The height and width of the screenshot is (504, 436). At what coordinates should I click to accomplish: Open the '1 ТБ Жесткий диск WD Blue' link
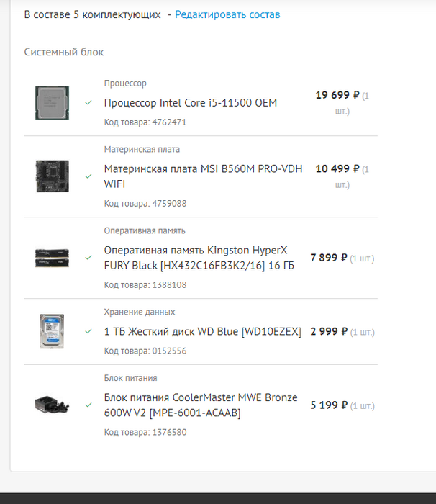(202, 332)
